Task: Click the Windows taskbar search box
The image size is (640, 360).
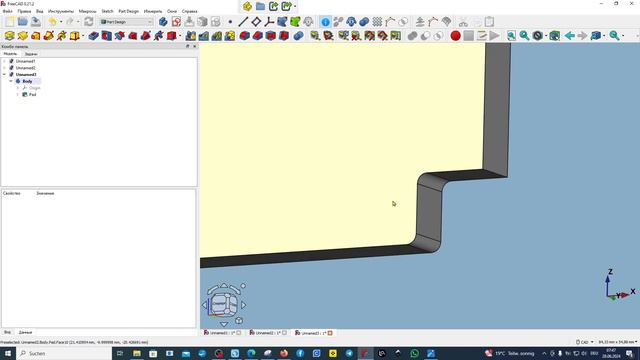Action: click(64, 353)
